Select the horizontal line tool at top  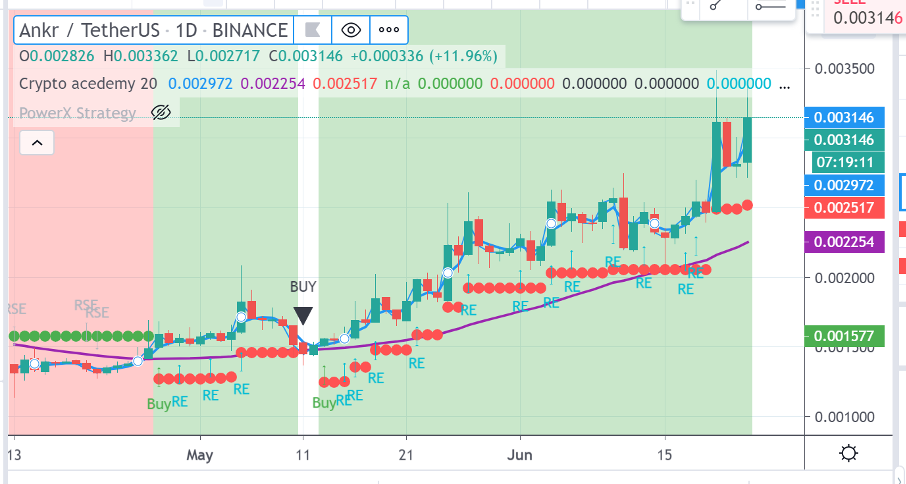770,7
